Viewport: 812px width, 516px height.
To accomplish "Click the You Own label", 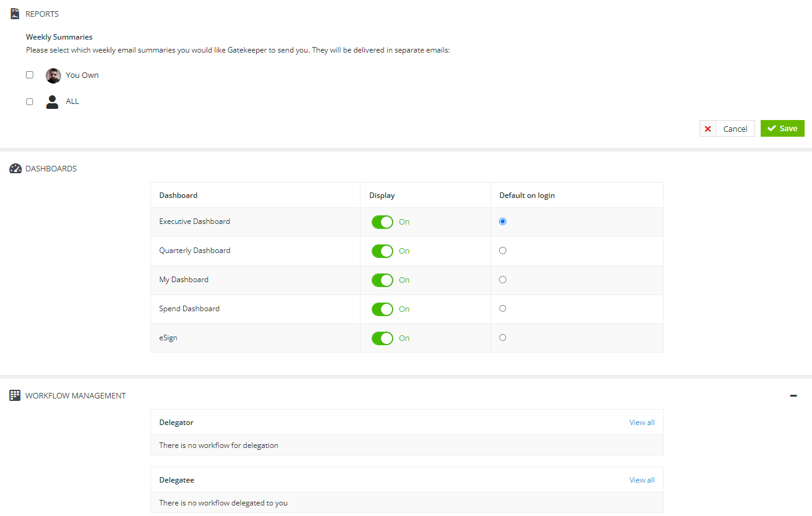I will coord(82,75).
